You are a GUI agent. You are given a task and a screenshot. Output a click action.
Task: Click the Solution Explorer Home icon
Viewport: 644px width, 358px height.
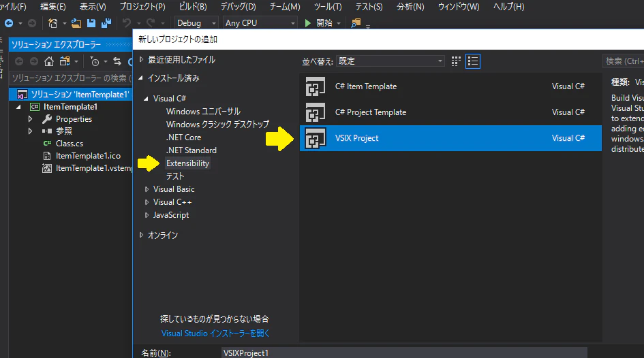pyautogui.click(x=49, y=61)
